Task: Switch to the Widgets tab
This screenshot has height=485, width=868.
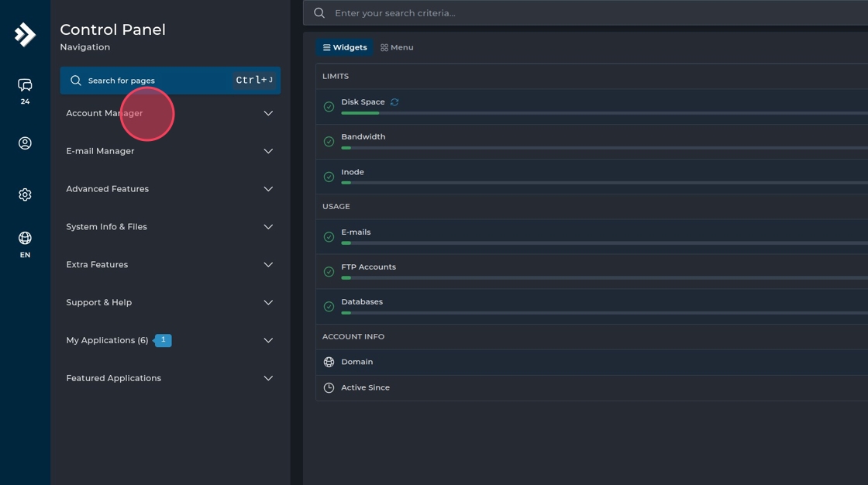Action: [345, 47]
